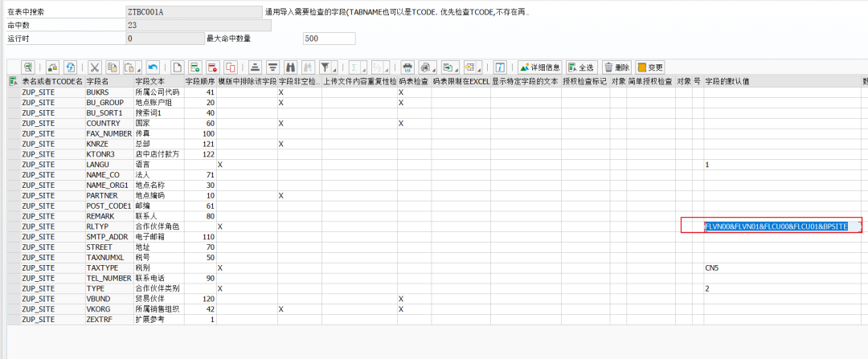Click the 店中店付款方 text cell
This screenshot has width=868, height=359.
coord(158,153)
